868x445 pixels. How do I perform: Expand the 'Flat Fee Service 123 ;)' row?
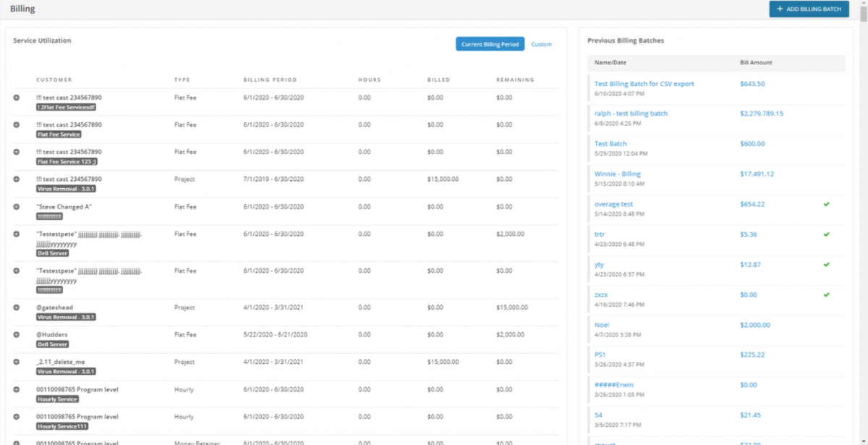(17, 152)
